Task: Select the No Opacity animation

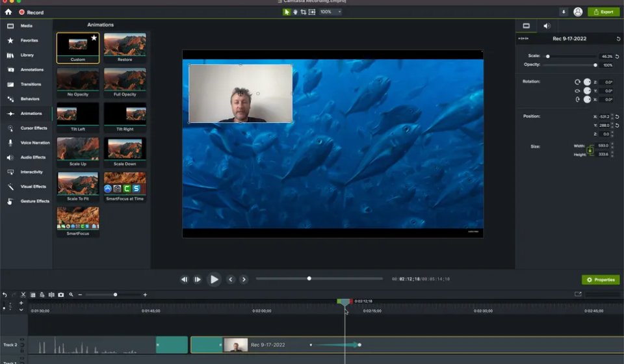Action: click(78, 83)
